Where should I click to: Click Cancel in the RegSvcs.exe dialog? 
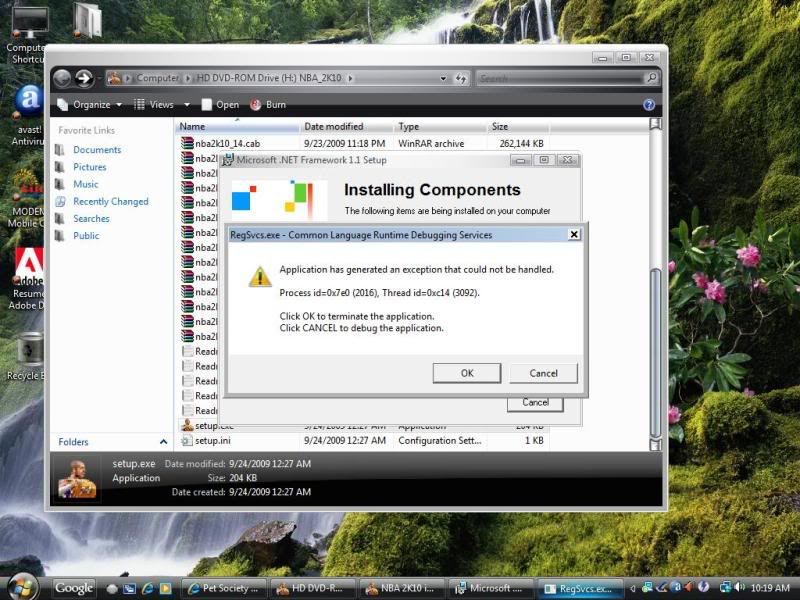(543, 373)
